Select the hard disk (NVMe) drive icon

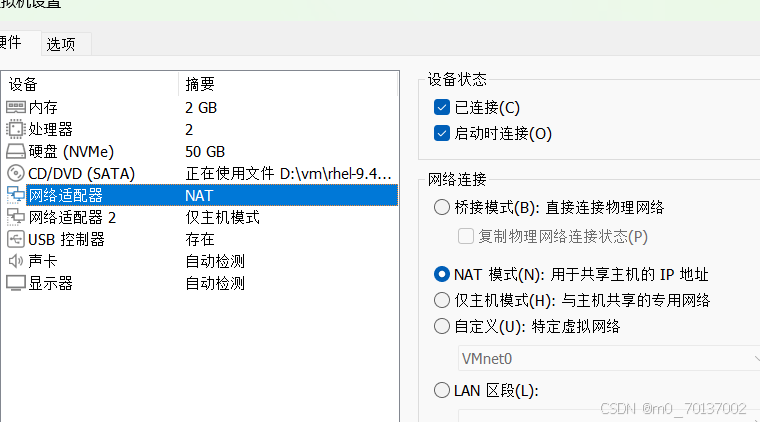[x=16, y=152]
